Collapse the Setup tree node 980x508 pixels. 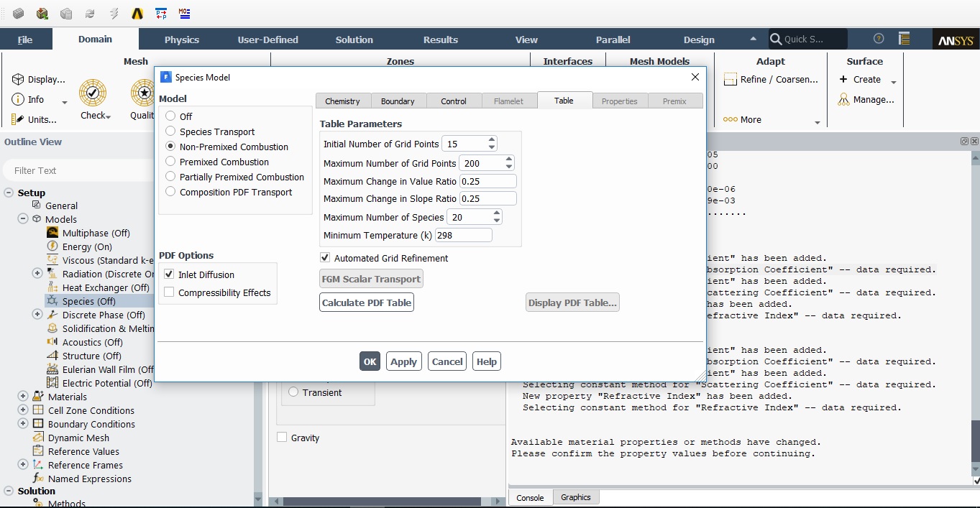[x=9, y=192]
